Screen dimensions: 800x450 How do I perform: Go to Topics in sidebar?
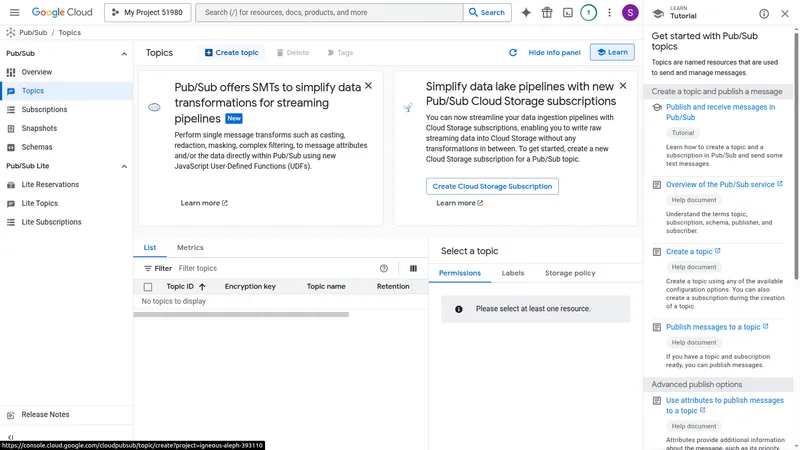coord(66,91)
